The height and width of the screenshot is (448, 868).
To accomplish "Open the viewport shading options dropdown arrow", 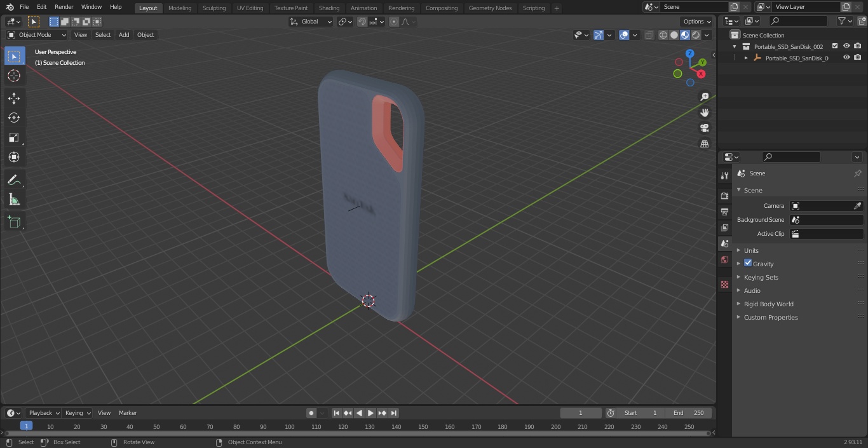I will [x=706, y=35].
